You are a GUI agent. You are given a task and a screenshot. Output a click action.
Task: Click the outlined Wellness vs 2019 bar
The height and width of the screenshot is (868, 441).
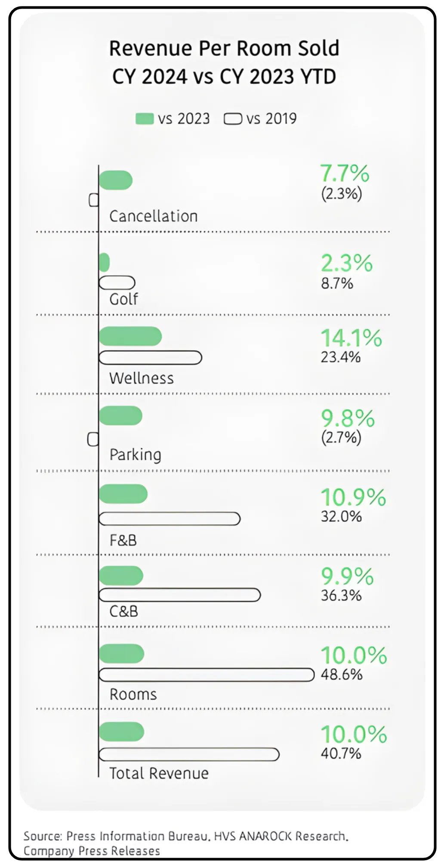point(151,357)
